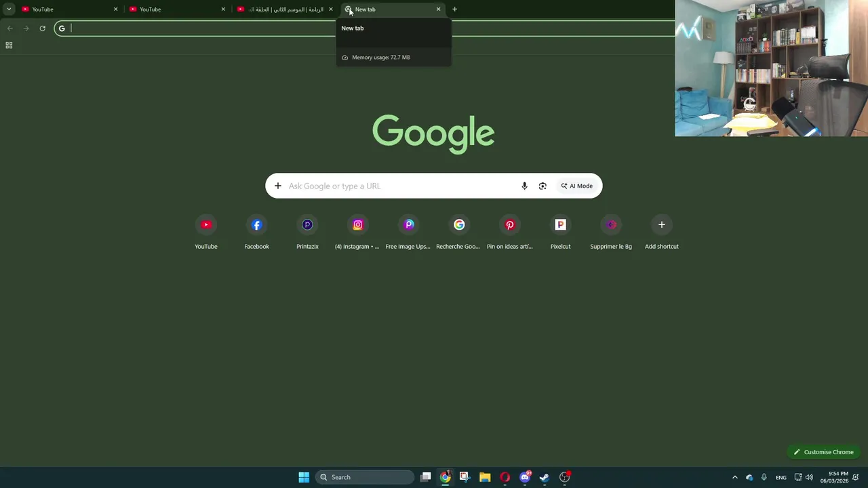This screenshot has width=868, height=488.
Task: Open the Printazix shortcut
Action: point(307,232)
